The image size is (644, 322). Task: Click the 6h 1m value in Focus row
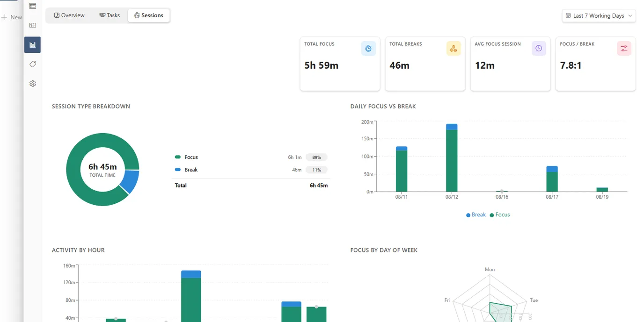pos(295,157)
